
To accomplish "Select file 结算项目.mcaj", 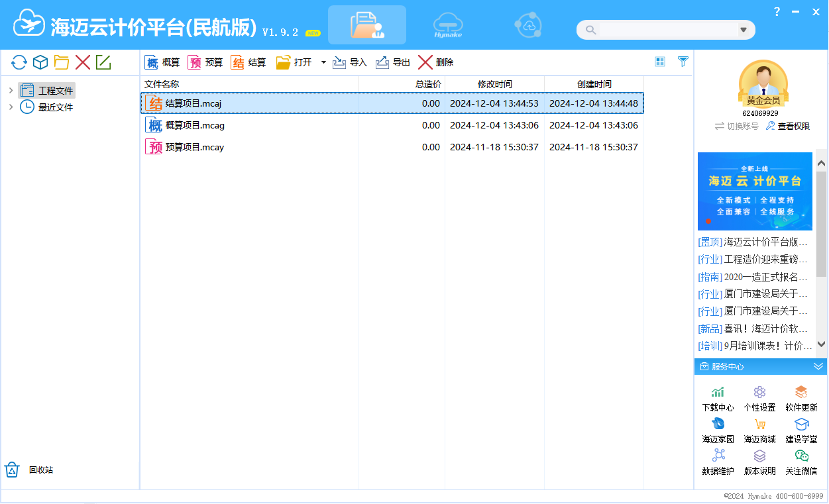I will point(392,103).
